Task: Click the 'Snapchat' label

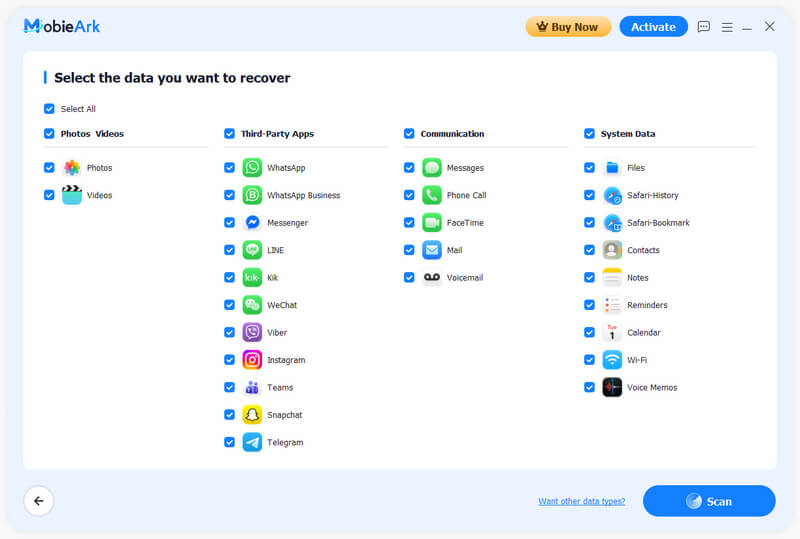Action: point(285,415)
